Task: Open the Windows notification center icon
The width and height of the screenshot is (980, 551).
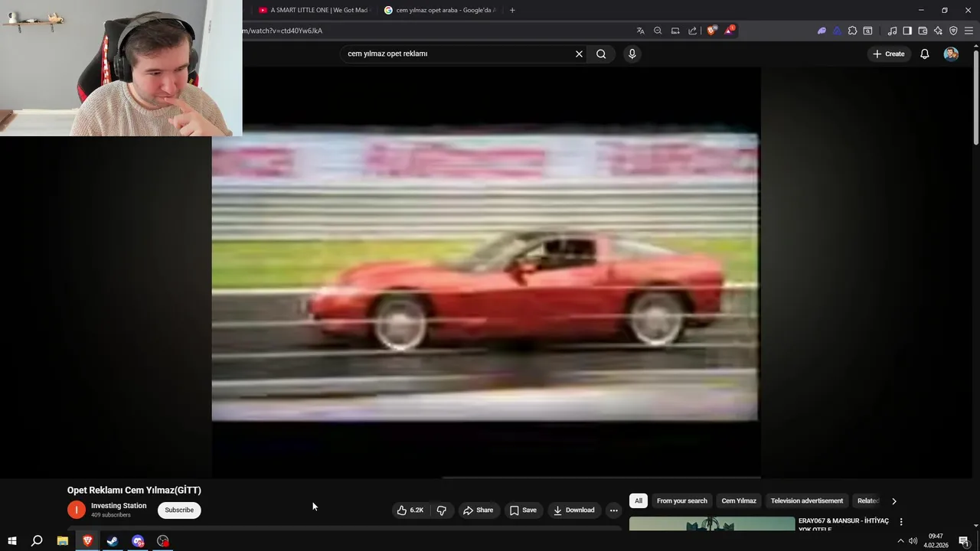Action: (964, 541)
